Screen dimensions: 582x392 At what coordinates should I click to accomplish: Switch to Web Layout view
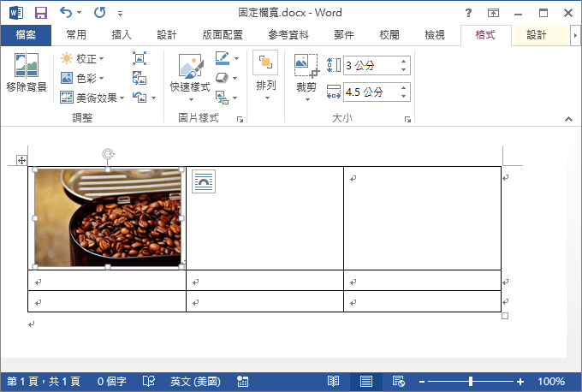point(399,381)
